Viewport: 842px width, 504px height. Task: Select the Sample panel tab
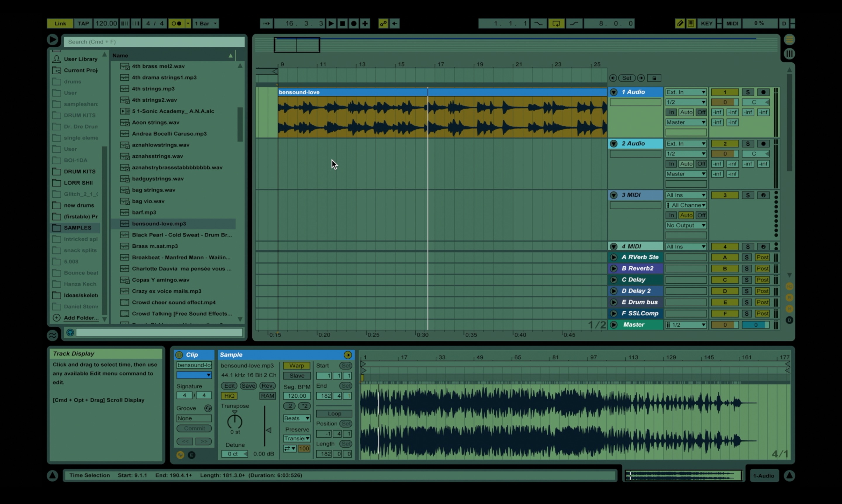coord(231,355)
